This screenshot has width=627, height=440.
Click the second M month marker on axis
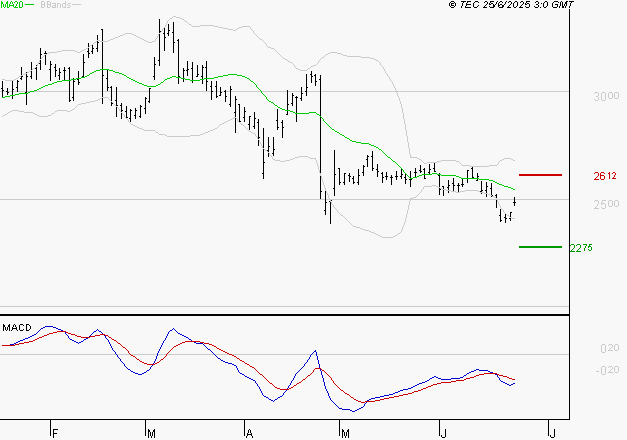[x=346, y=433]
